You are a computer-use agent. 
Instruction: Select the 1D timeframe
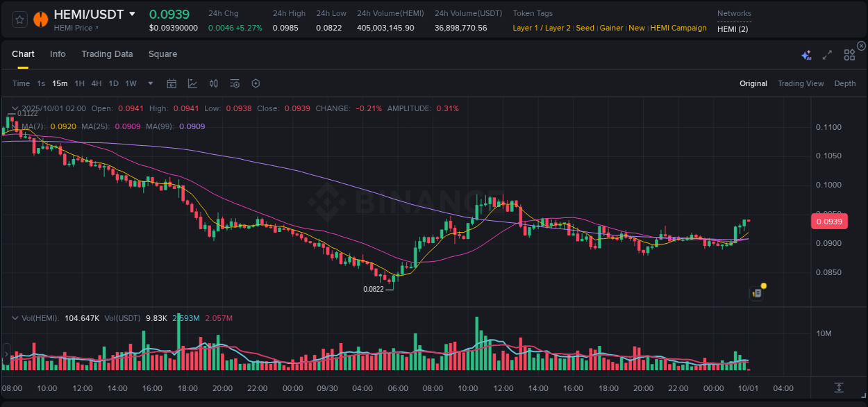(x=113, y=83)
